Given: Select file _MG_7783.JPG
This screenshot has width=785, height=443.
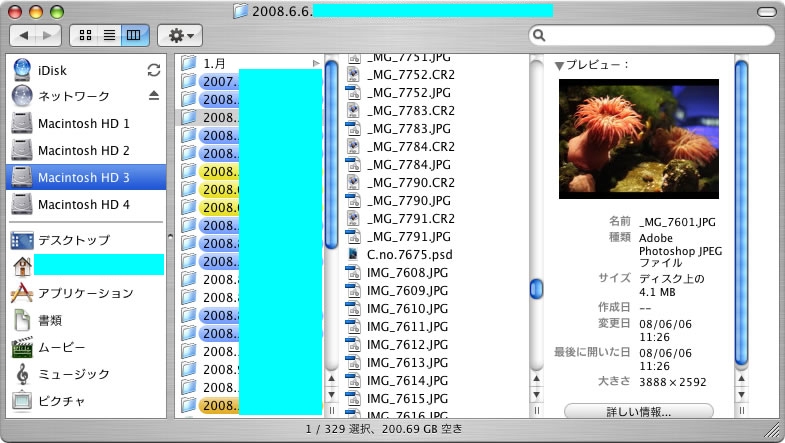Looking at the screenshot, I should pyautogui.click(x=409, y=129).
